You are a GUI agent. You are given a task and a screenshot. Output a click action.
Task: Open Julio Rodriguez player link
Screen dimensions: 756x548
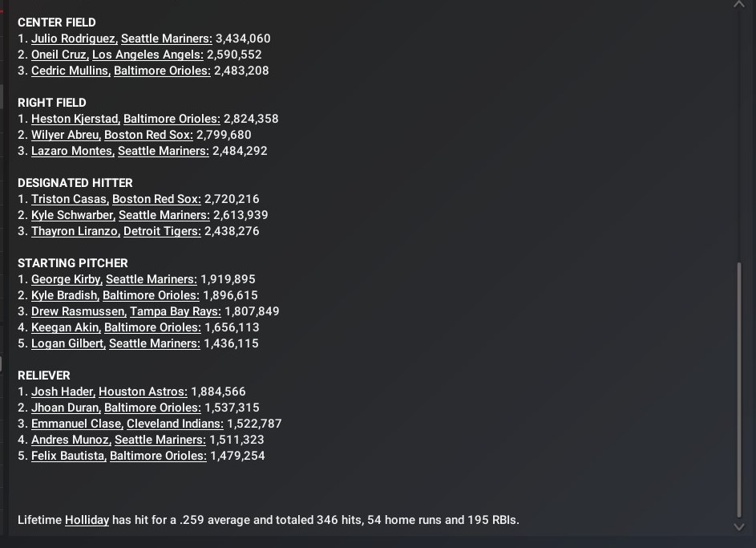click(74, 39)
